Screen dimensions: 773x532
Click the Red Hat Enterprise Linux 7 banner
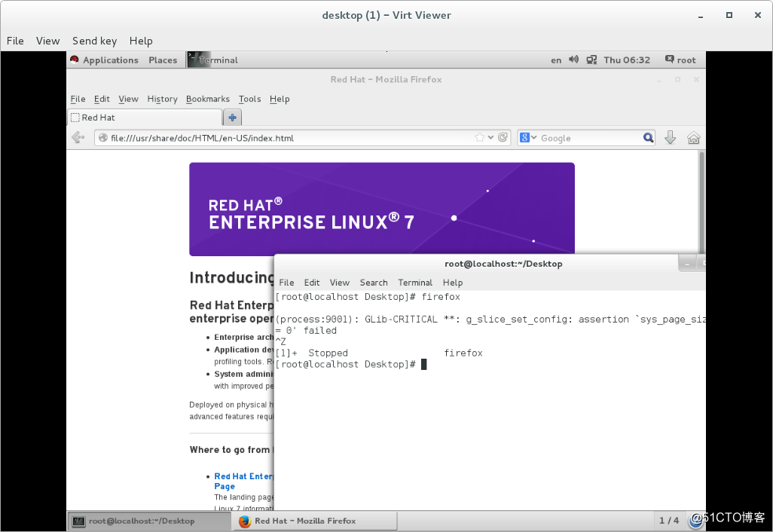381,209
